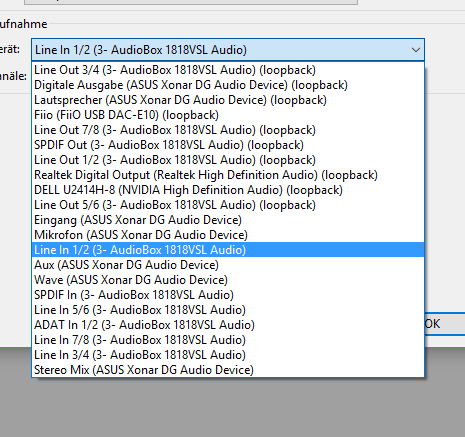
Task: Click the OK button
Action: [445, 324]
